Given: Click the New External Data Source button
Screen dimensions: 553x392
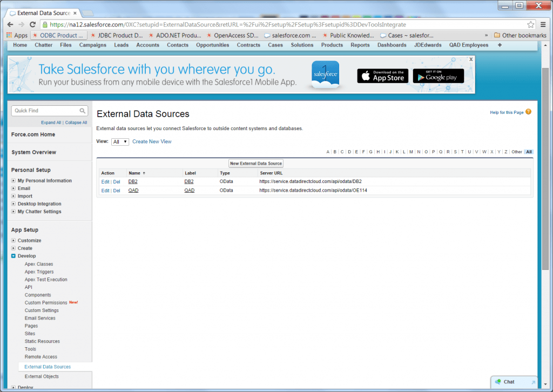Looking at the screenshot, I should [255, 163].
